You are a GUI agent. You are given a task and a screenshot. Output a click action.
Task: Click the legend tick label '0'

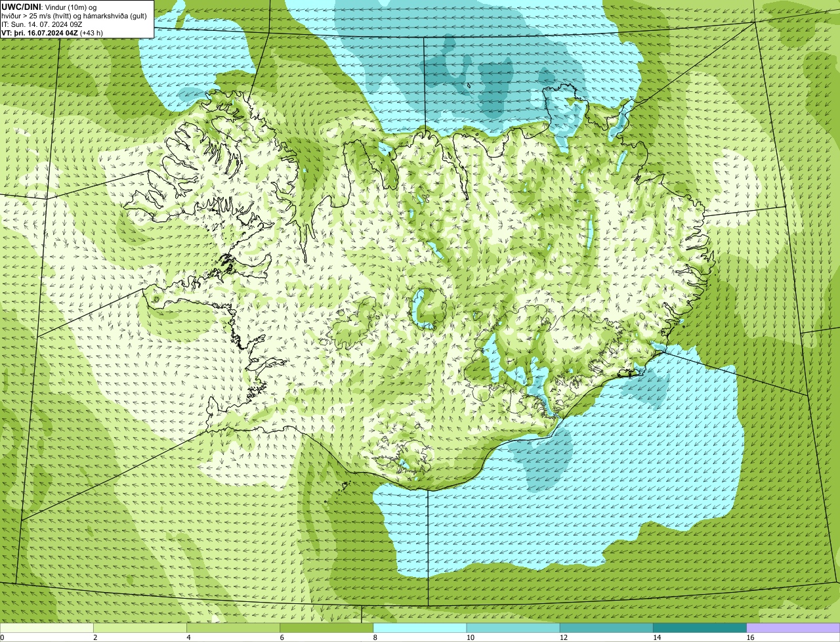tap(2, 637)
